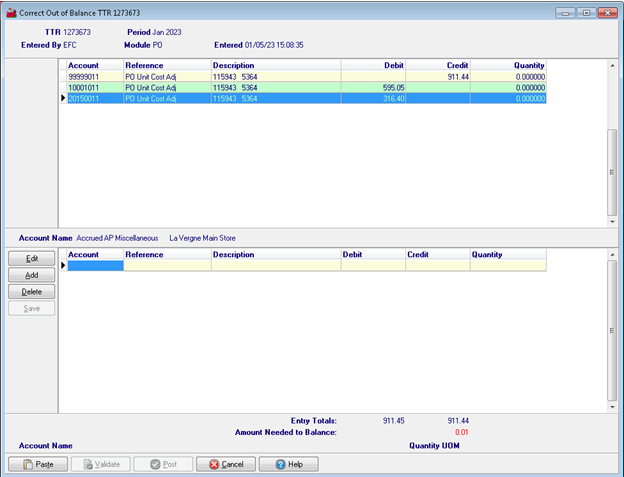Click the upper grid's Debit column header
Screen dimensions: 624x477
tap(373, 65)
